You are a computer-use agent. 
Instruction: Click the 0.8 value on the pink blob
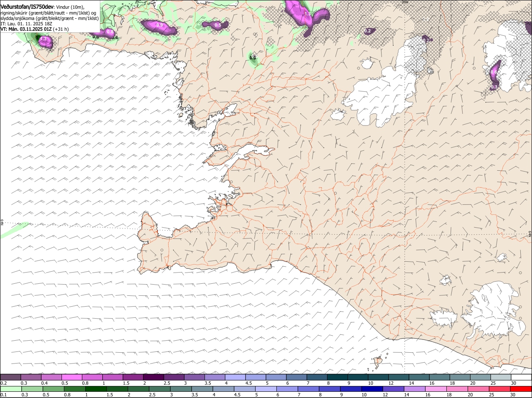click(x=110, y=32)
